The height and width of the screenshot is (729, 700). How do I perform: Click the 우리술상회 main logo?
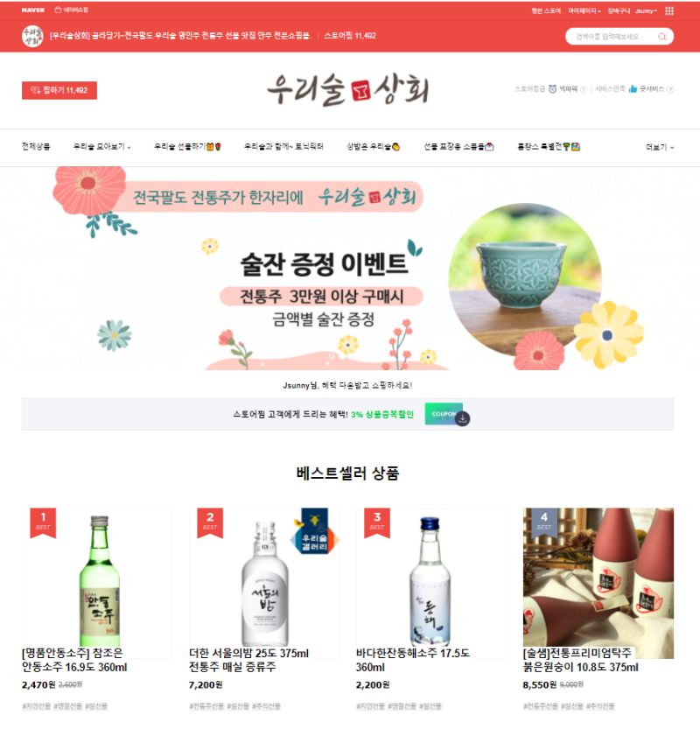pos(347,90)
